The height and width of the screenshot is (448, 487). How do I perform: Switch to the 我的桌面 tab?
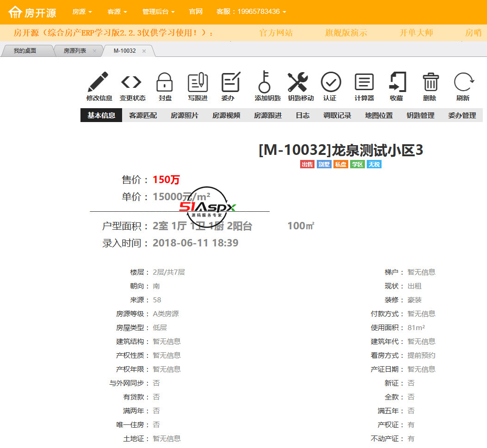click(25, 51)
